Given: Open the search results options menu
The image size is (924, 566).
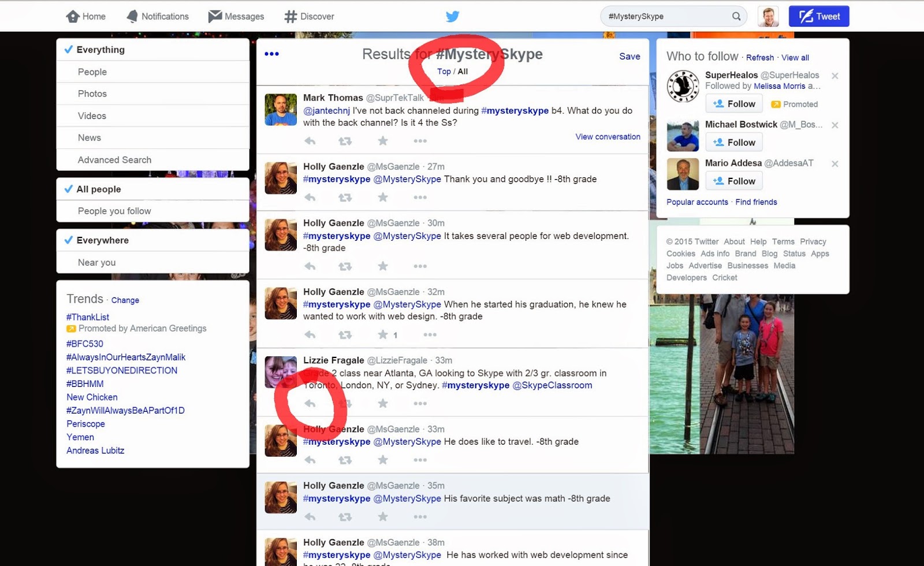Looking at the screenshot, I should pyautogui.click(x=271, y=54).
